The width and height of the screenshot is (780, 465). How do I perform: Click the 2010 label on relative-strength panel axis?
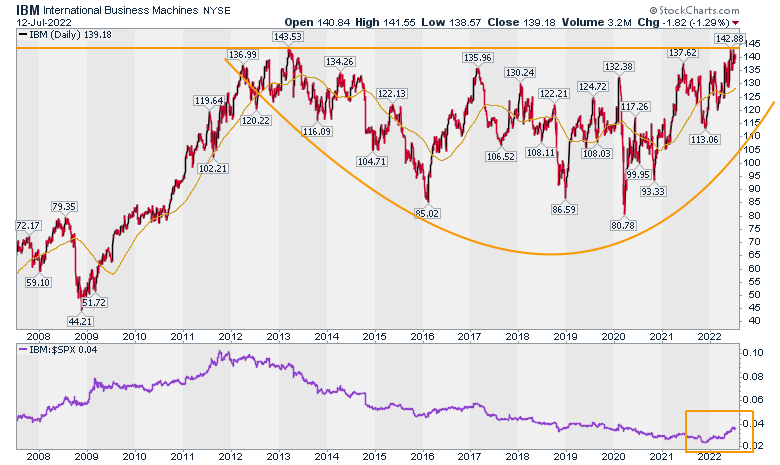tap(134, 456)
